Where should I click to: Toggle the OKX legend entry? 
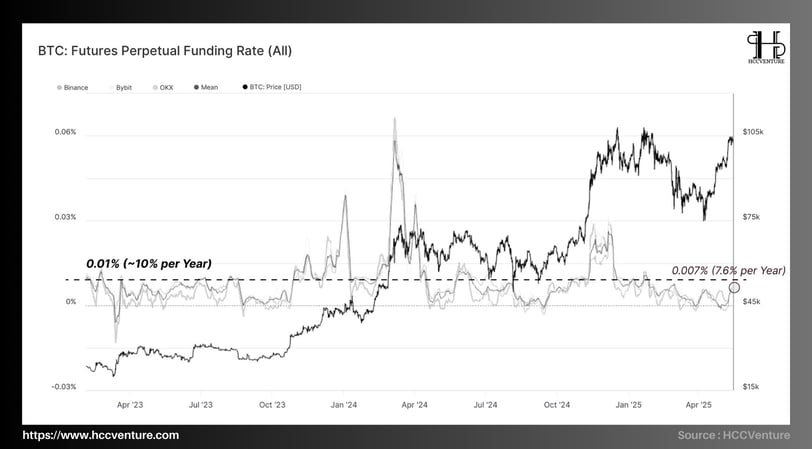click(x=163, y=88)
